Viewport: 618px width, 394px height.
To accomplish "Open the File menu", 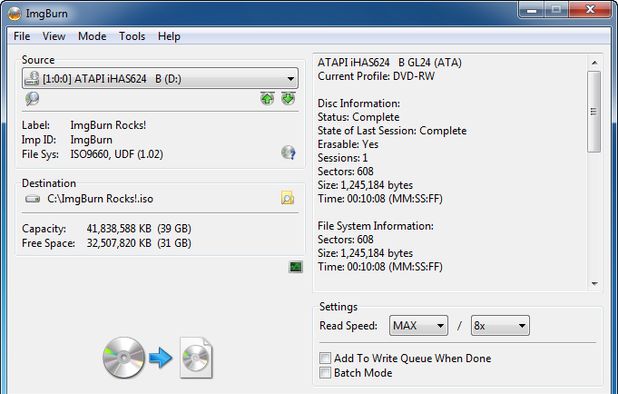I will click(x=22, y=36).
